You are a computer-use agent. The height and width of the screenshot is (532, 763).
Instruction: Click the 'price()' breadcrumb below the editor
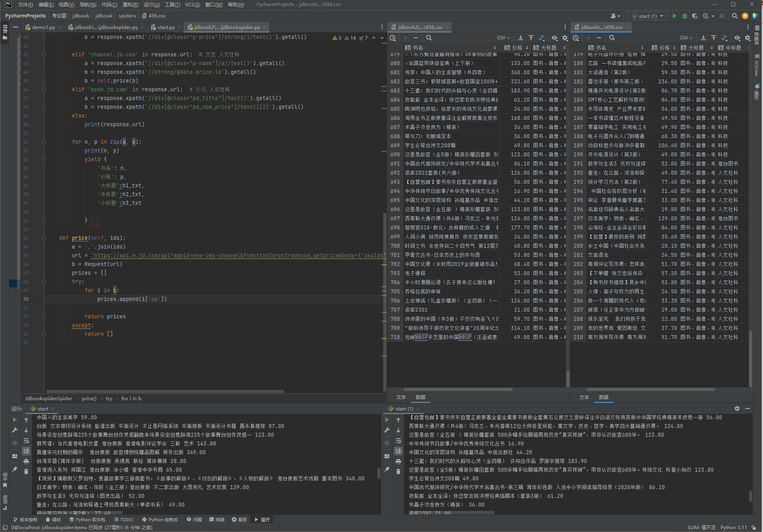click(89, 399)
